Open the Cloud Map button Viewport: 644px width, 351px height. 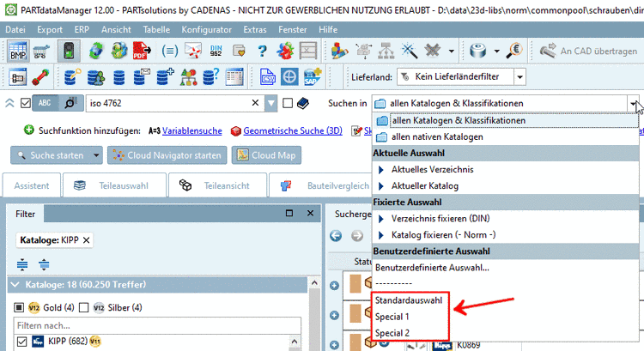266,155
